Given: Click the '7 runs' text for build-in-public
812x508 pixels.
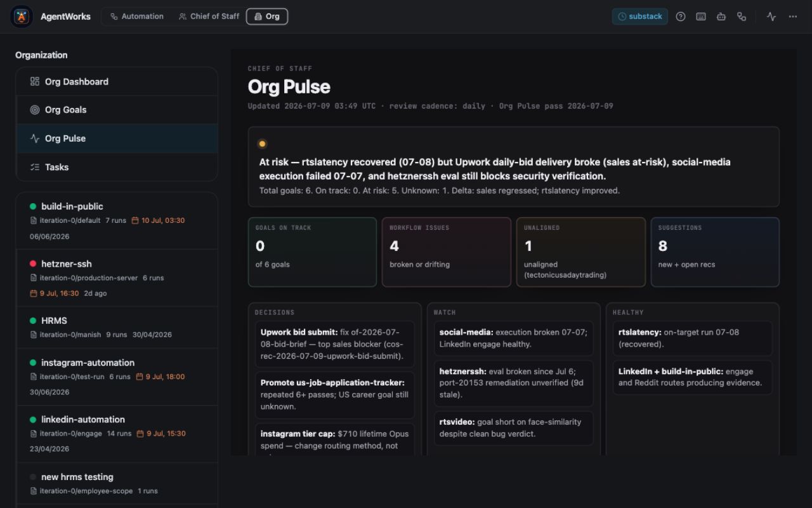Looking at the screenshot, I should 116,220.
